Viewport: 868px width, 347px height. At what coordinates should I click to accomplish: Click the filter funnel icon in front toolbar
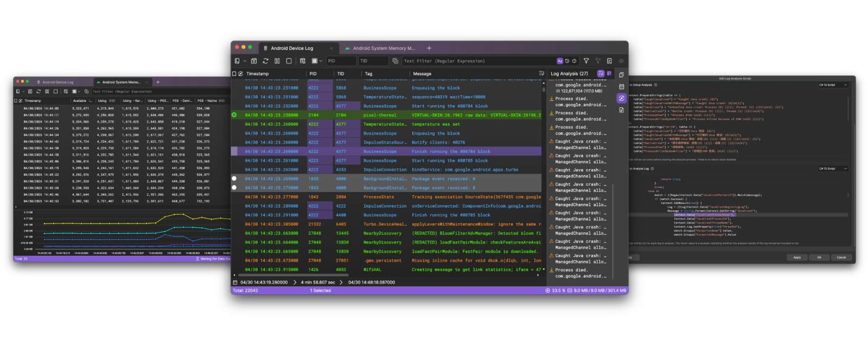click(x=586, y=61)
